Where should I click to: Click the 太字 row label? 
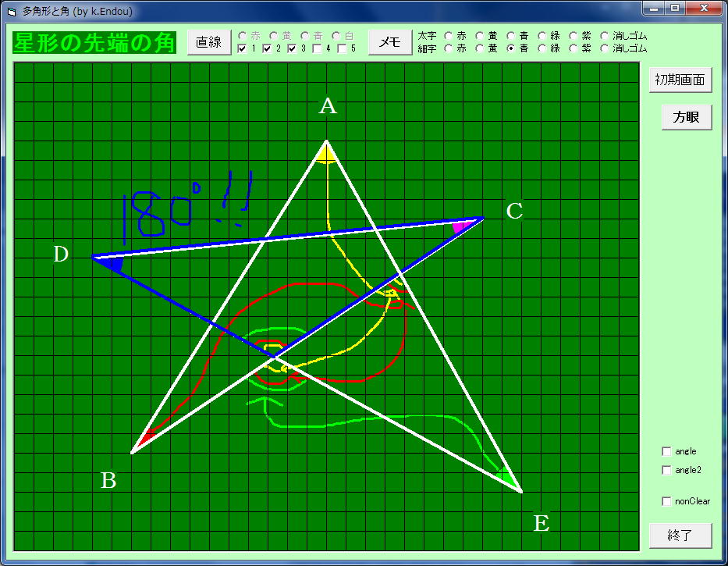click(x=427, y=36)
